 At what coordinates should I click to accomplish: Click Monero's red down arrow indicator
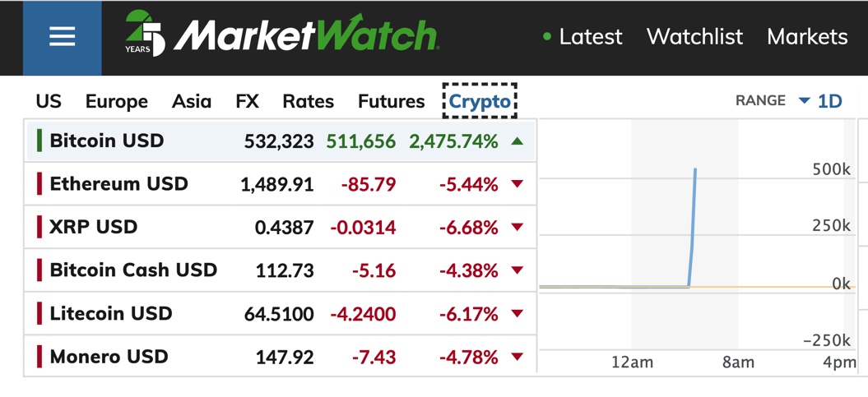click(x=517, y=357)
